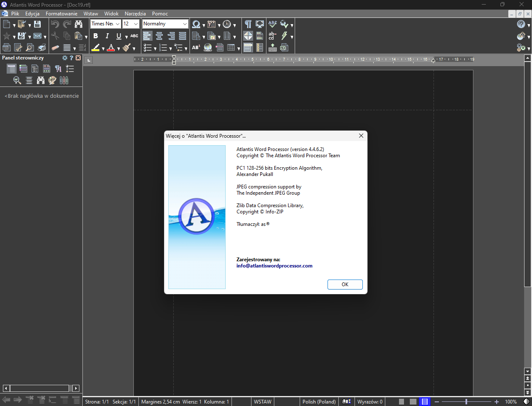Open the Wstaw menu
The width and height of the screenshot is (532, 406).
pyautogui.click(x=91, y=14)
